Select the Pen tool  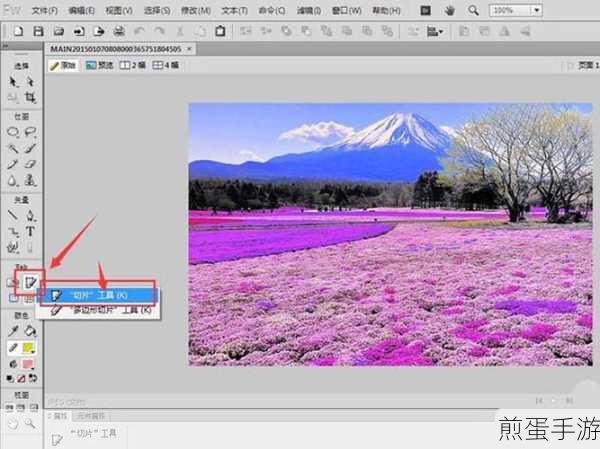point(30,215)
